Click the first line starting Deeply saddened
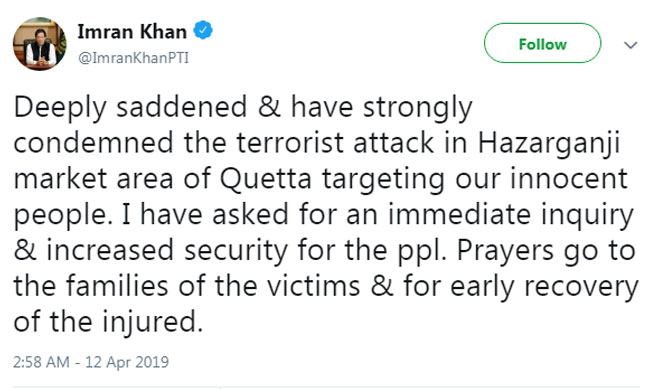Viewport: 650px width, 390px height. pos(243,108)
